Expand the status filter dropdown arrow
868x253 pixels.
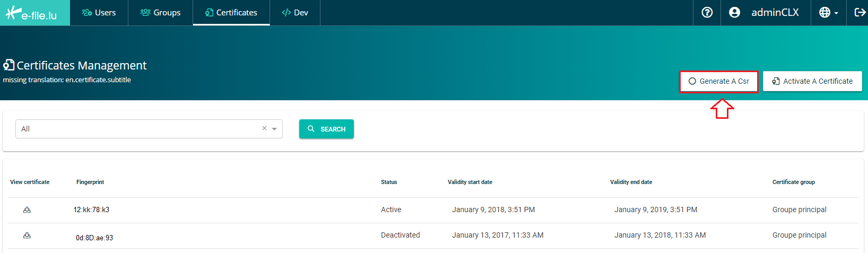tap(274, 129)
